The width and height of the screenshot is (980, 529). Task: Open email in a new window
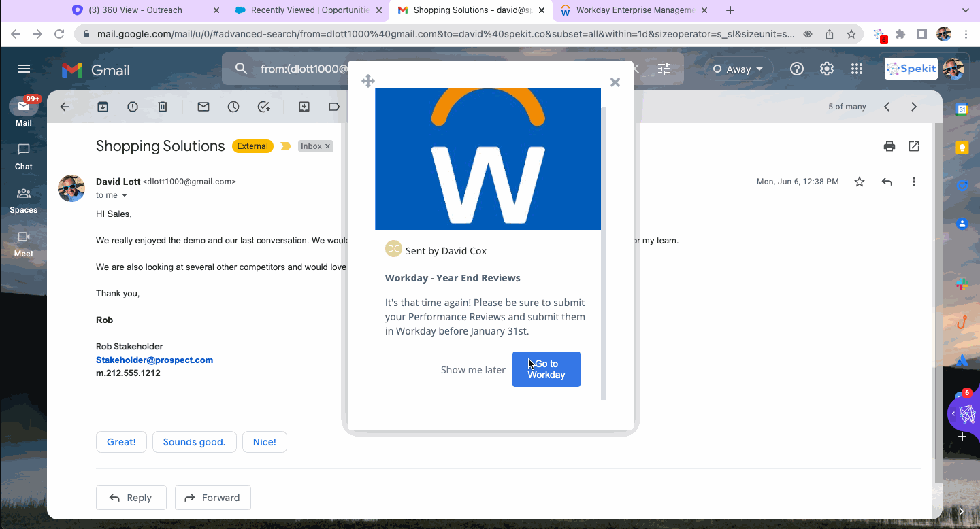click(914, 146)
